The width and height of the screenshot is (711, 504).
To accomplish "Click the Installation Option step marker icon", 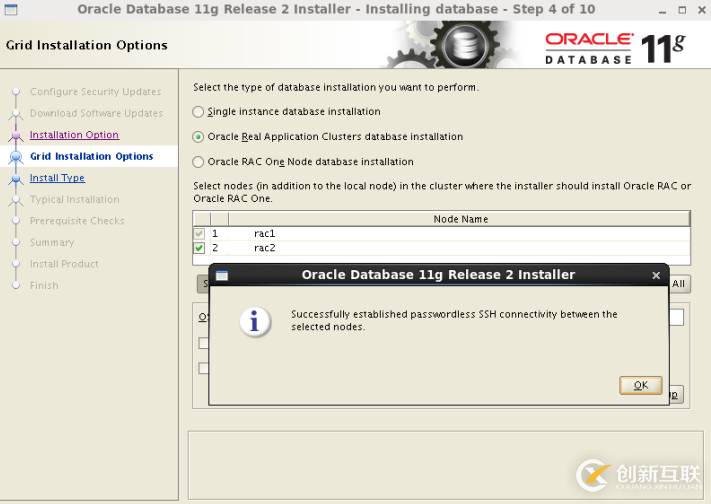I will pyautogui.click(x=16, y=135).
